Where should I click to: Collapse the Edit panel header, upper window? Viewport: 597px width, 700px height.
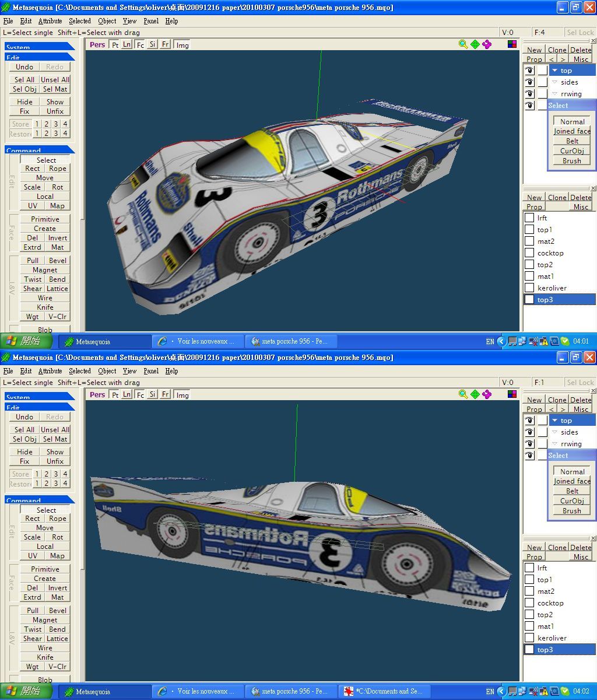[x=40, y=57]
